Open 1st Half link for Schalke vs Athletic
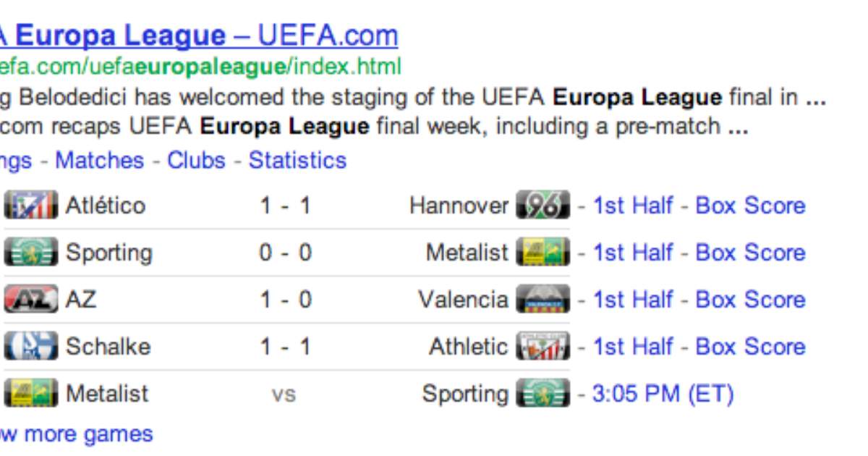 click(632, 347)
